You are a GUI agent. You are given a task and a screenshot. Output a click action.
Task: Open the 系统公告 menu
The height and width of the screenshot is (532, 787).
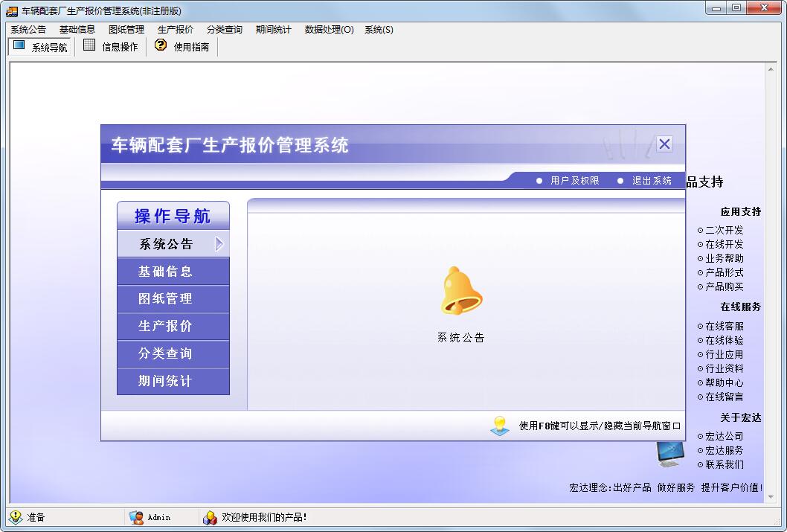28,30
